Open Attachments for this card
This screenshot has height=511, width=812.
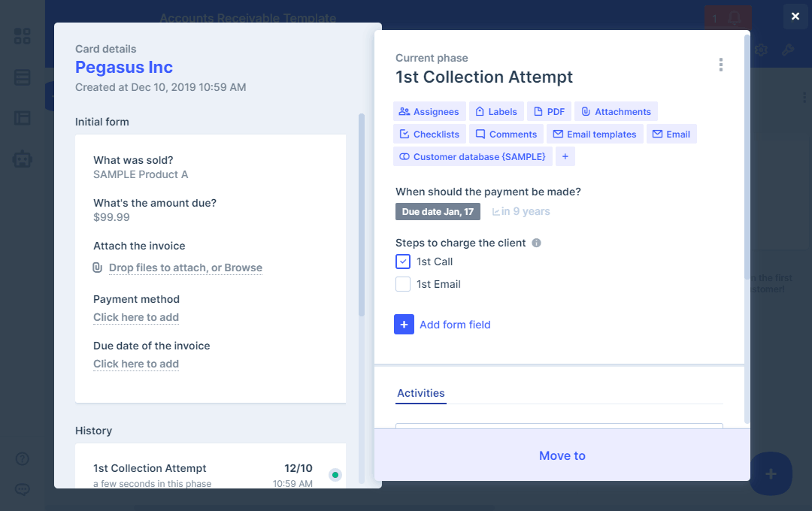615,111
